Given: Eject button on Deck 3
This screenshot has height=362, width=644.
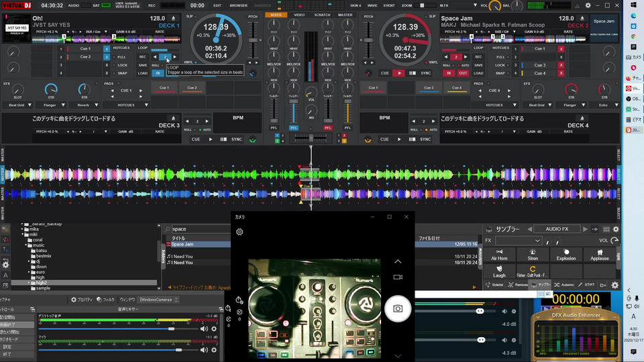Looking at the screenshot, I should [173, 118].
